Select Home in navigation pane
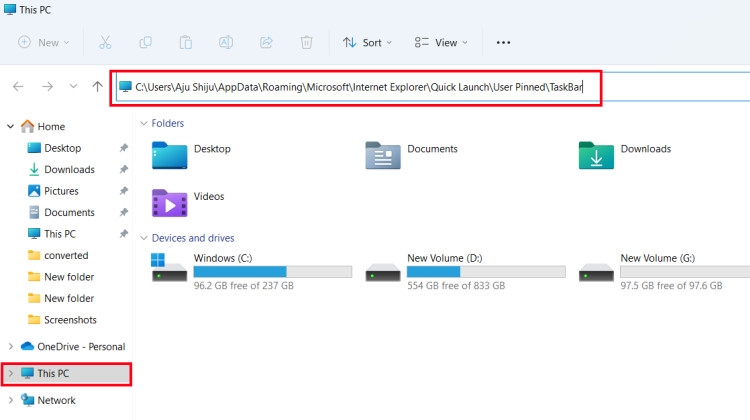This screenshot has width=750, height=420. click(x=51, y=126)
